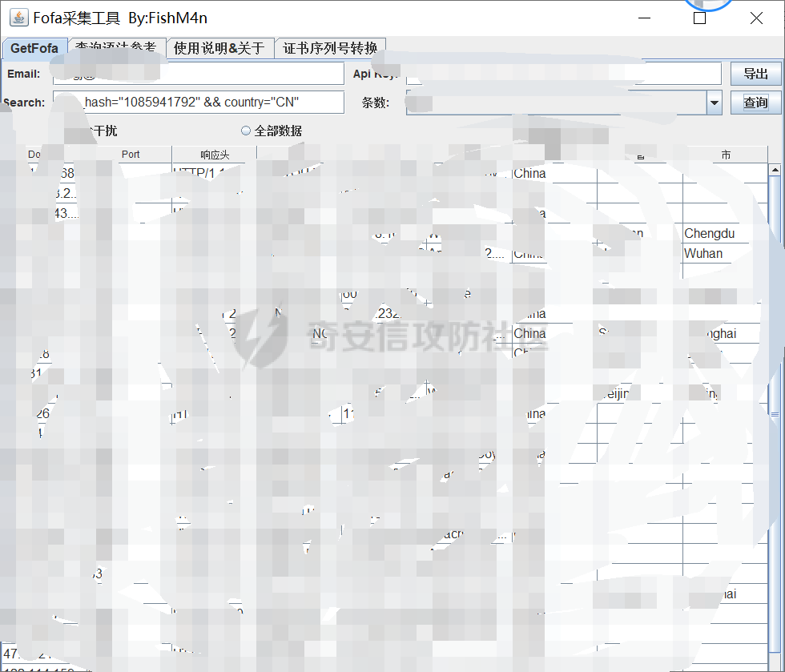
Task: Maximize the Fofa采集工具 window
Action: point(699,18)
